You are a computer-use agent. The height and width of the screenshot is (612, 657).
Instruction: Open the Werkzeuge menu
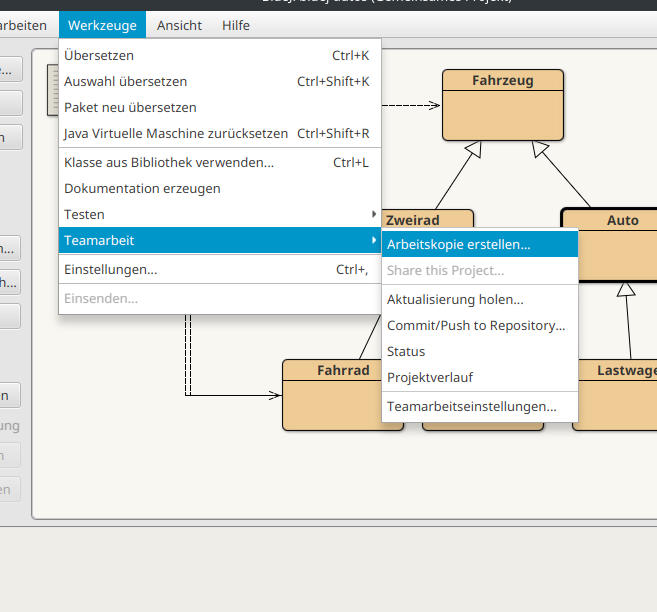point(102,25)
